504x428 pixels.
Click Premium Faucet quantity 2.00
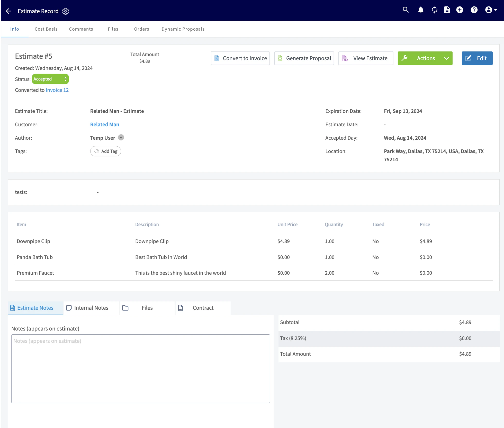330,273
